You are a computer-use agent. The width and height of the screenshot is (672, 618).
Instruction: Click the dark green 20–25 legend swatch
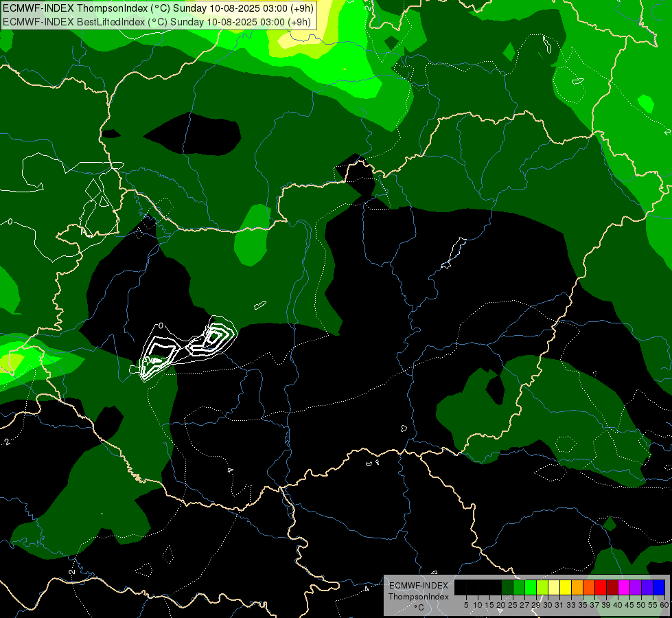point(507,587)
